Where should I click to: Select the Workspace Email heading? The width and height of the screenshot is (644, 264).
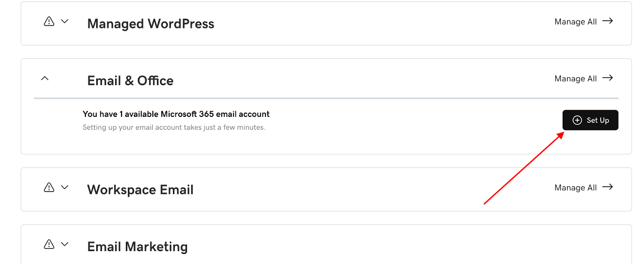pyautogui.click(x=140, y=190)
